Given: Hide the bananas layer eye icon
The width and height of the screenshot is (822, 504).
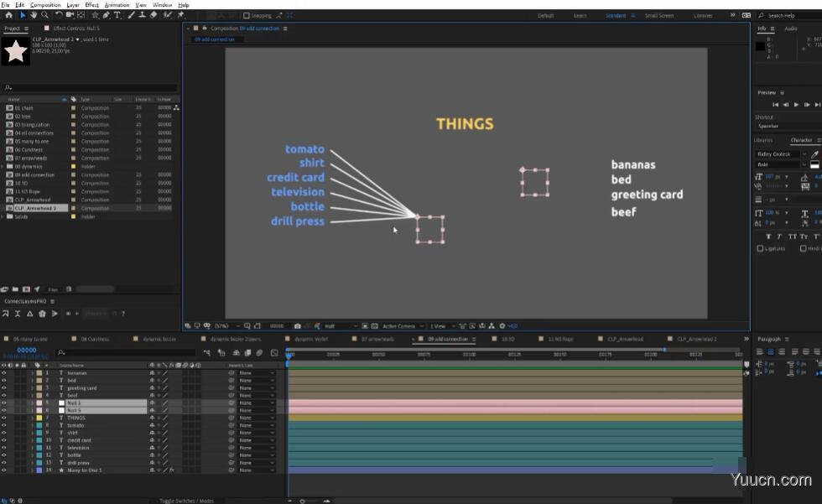Looking at the screenshot, I should [3, 373].
